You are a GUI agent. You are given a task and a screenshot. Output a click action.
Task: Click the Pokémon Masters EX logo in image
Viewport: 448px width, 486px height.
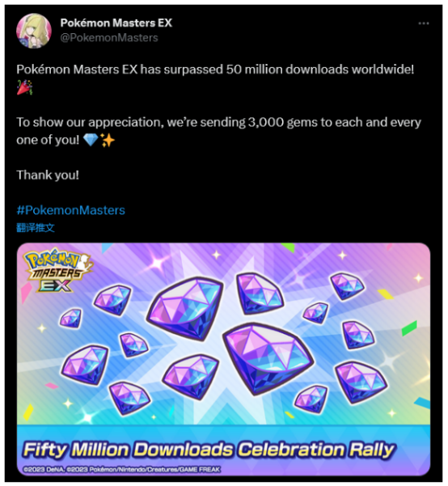coord(57,270)
